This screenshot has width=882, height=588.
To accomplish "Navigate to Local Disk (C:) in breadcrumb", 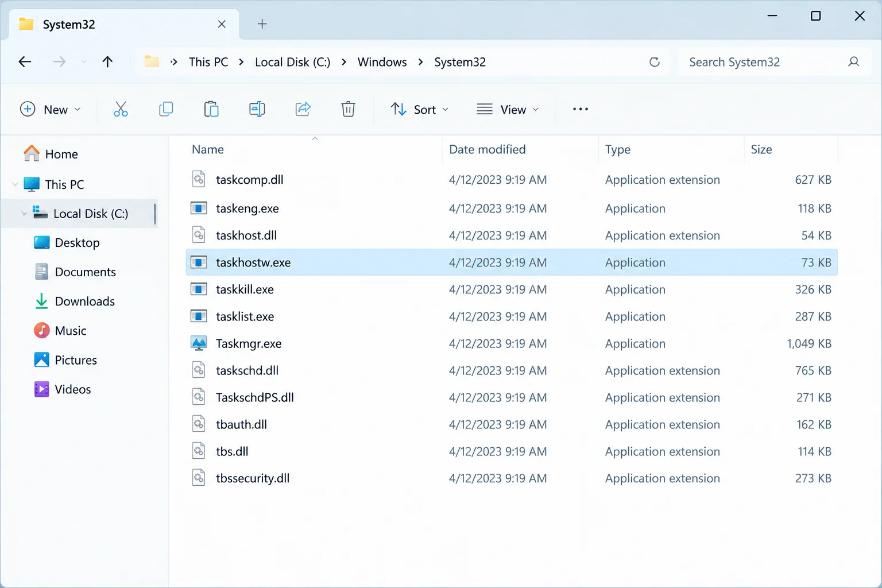I will pyautogui.click(x=293, y=62).
